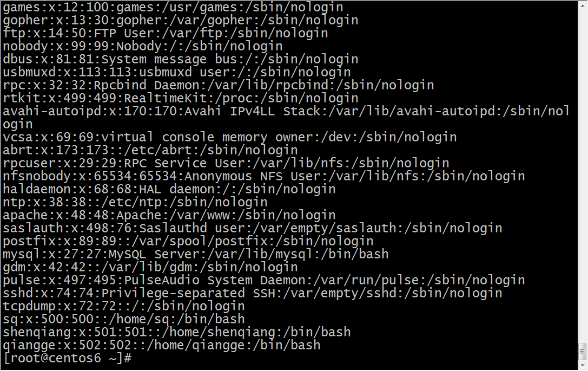Click the tcpdump account line
588x371 pixels.
point(124,307)
